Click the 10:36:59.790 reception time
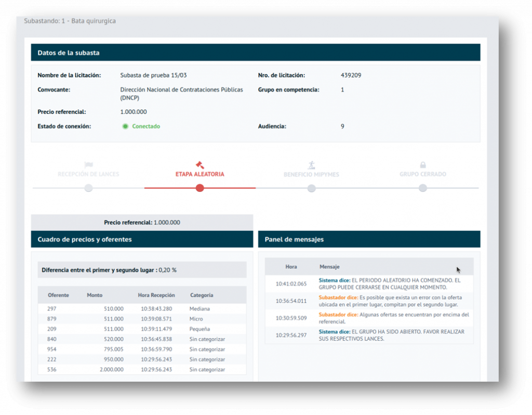The height and width of the screenshot is (415, 532). 156,349
